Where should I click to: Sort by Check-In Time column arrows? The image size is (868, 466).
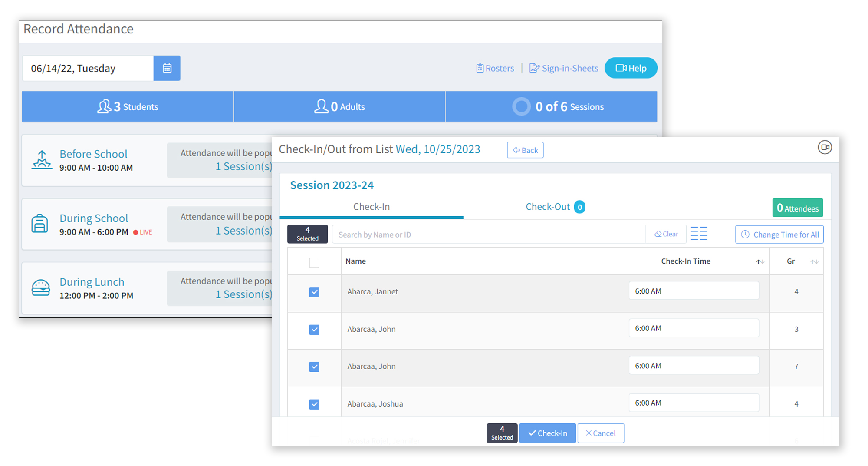click(x=760, y=261)
